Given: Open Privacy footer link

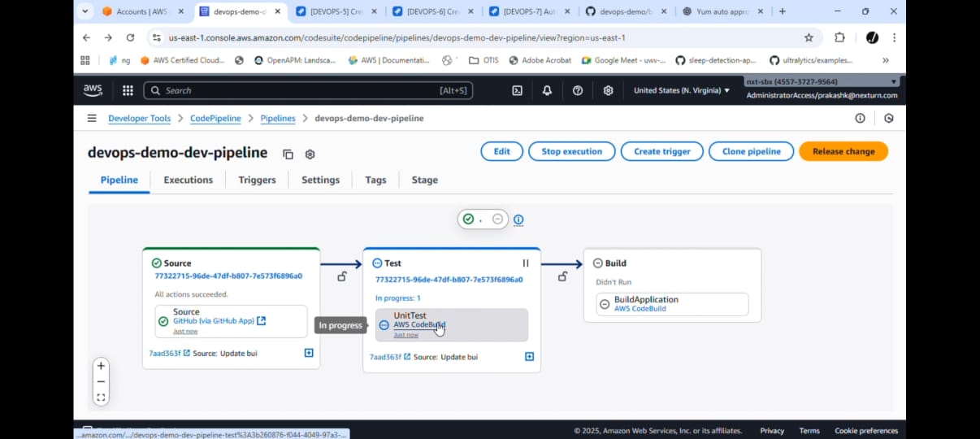Looking at the screenshot, I should click(772, 431).
